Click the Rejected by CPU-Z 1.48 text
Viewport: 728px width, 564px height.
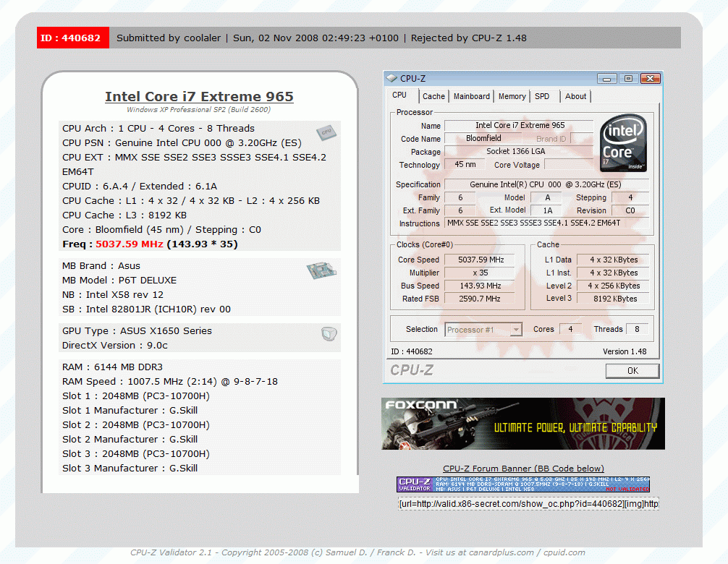pyautogui.click(x=468, y=38)
